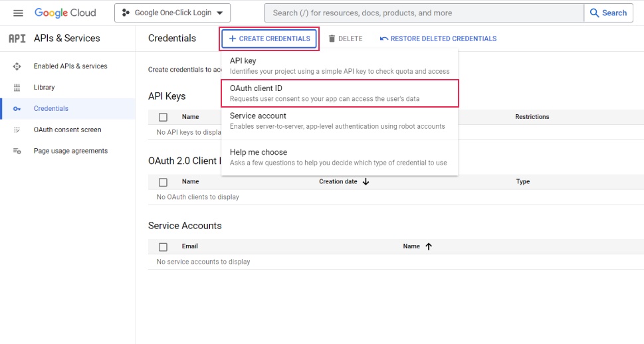Viewport: 644px width, 344px height.
Task: Check the API Keys select-all checkbox
Action: [163, 117]
